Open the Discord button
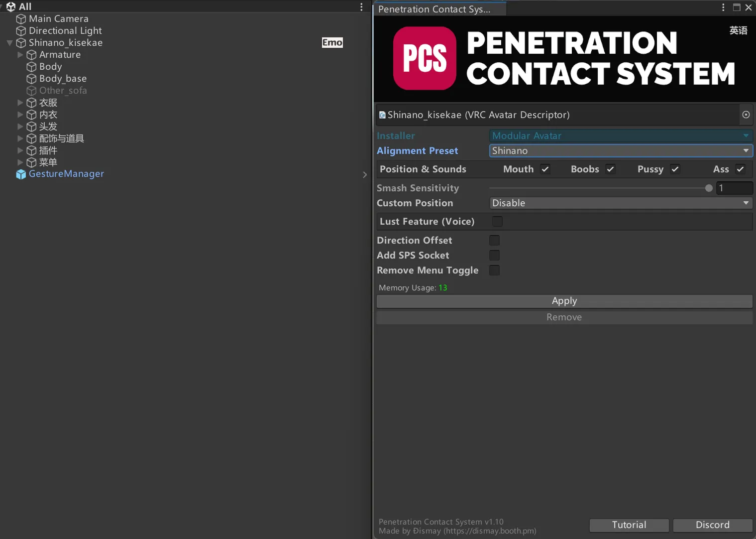This screenshot has width=756, height=539. click(x=713, y=525)
